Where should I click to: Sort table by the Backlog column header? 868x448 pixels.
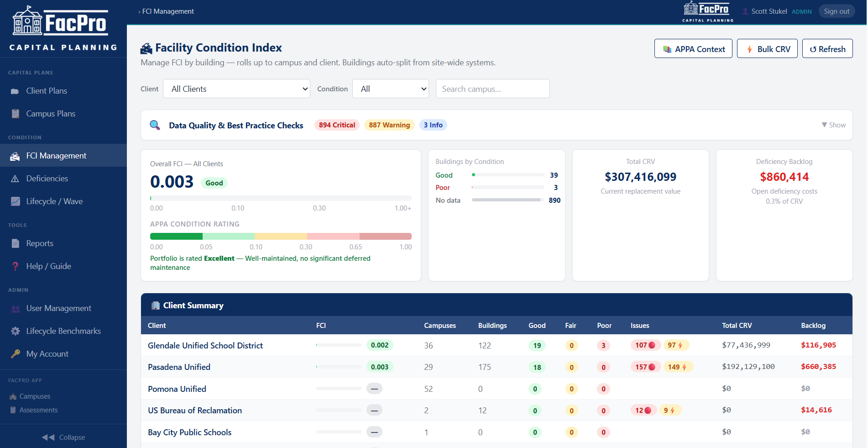813,326
